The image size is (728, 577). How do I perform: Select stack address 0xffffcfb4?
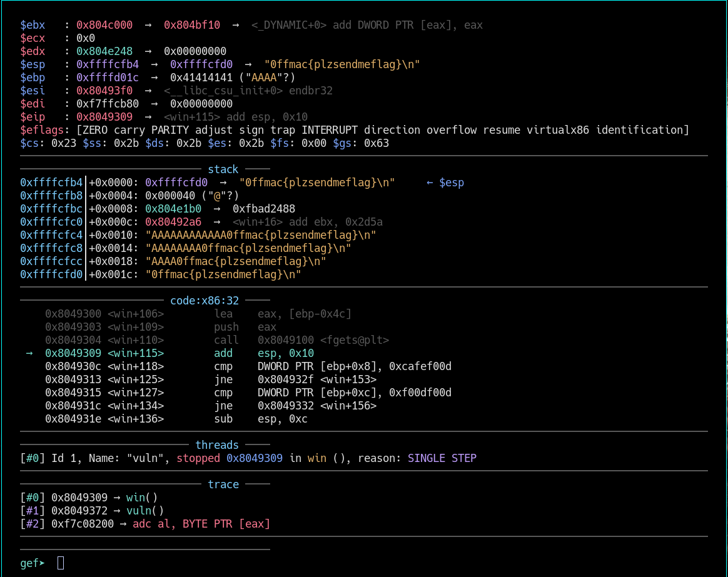coord(51,183)
